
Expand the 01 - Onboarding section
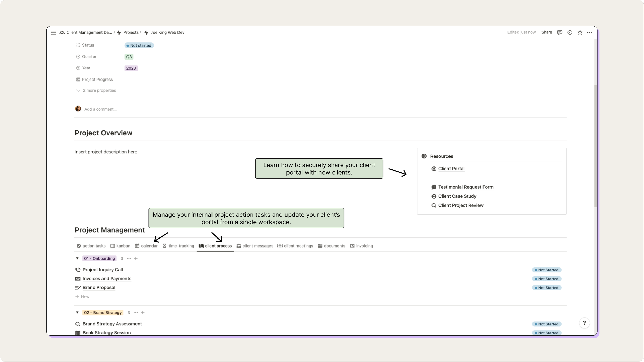point(77,258)
